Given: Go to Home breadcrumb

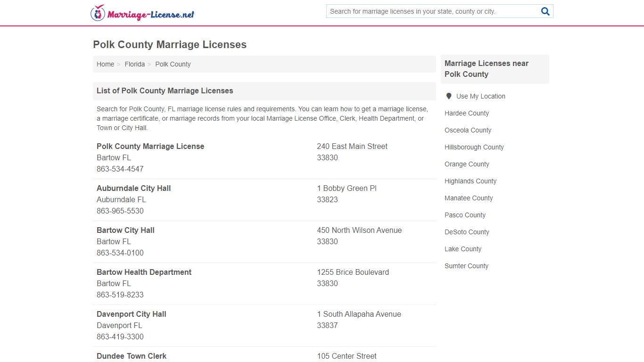Looking at the screenshot, I should pos(105,64).
